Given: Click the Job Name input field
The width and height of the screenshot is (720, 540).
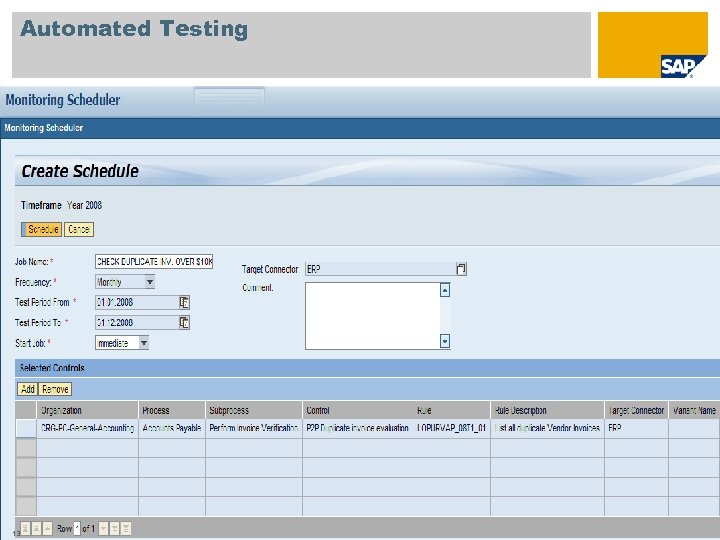Looking at the screenshot, I should click(x=154, y=261).
